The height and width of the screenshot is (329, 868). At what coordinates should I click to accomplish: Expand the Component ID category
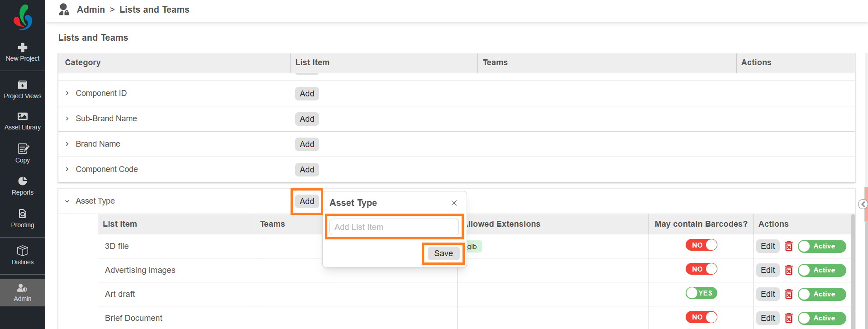[67, 93]
